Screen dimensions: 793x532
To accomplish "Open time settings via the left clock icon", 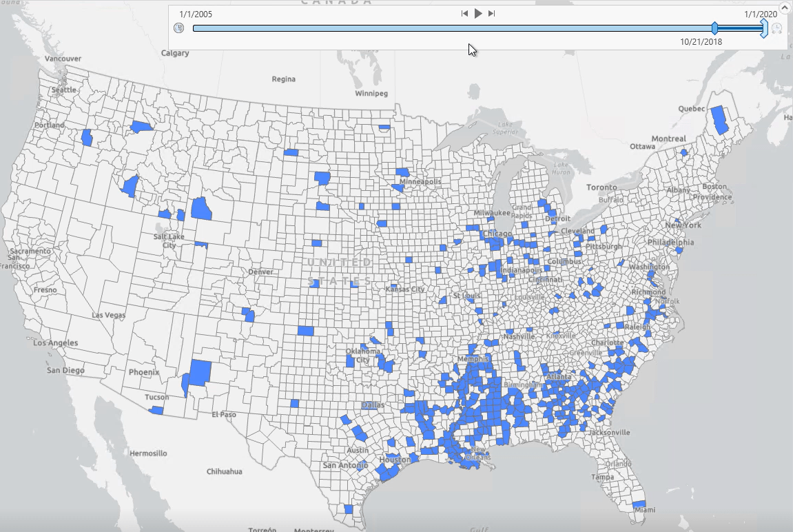I will [178, 28].
